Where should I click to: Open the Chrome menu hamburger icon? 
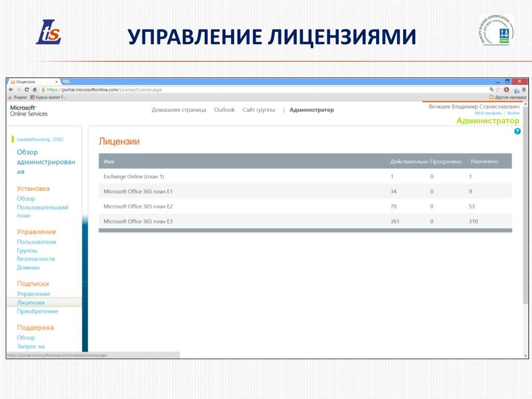[x=524, y=89]
